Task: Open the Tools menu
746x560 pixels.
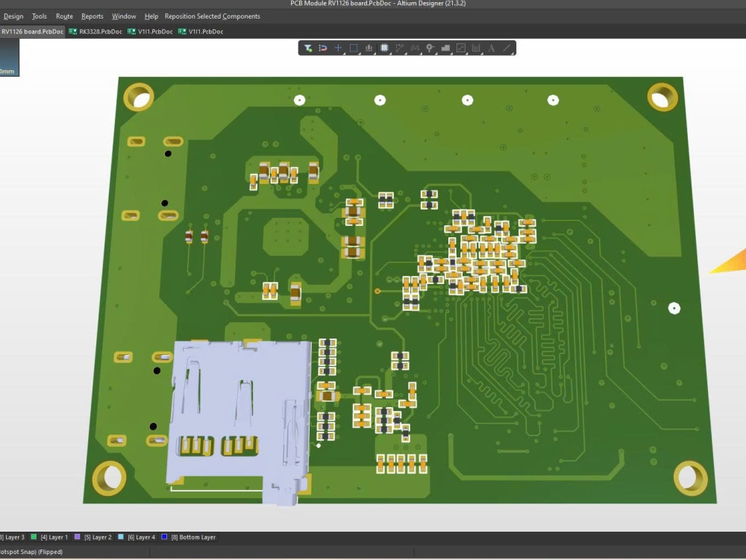Action: point(39,16)
